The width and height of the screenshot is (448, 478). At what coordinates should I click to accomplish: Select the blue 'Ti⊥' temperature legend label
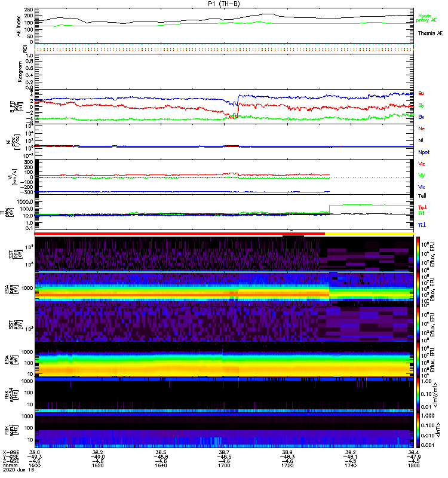point(422,225)
